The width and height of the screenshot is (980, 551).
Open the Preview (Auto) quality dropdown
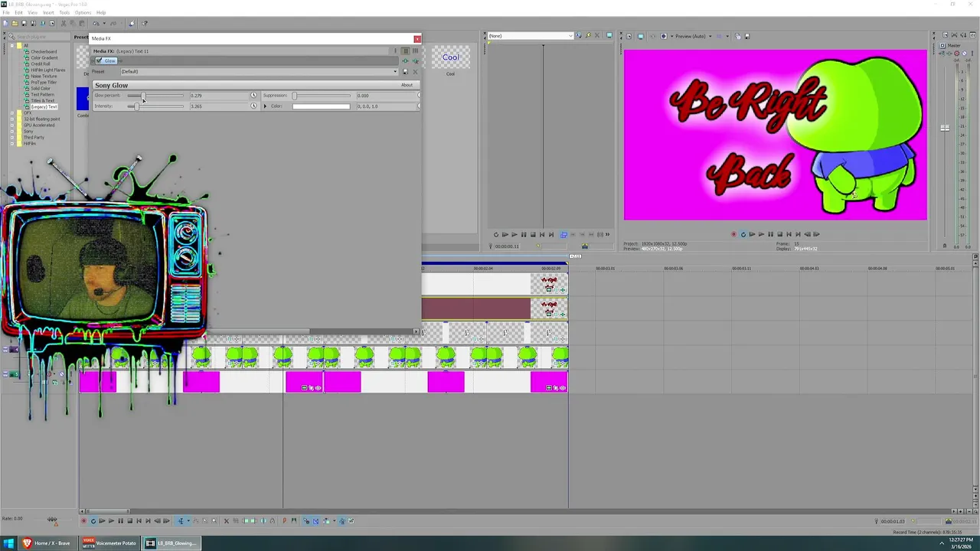[693, 36]
